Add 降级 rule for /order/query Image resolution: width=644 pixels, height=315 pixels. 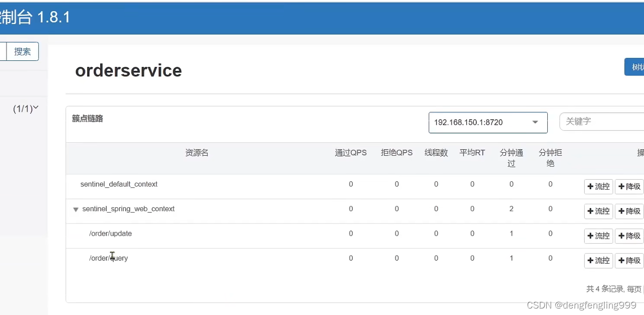tap(629, 261)
